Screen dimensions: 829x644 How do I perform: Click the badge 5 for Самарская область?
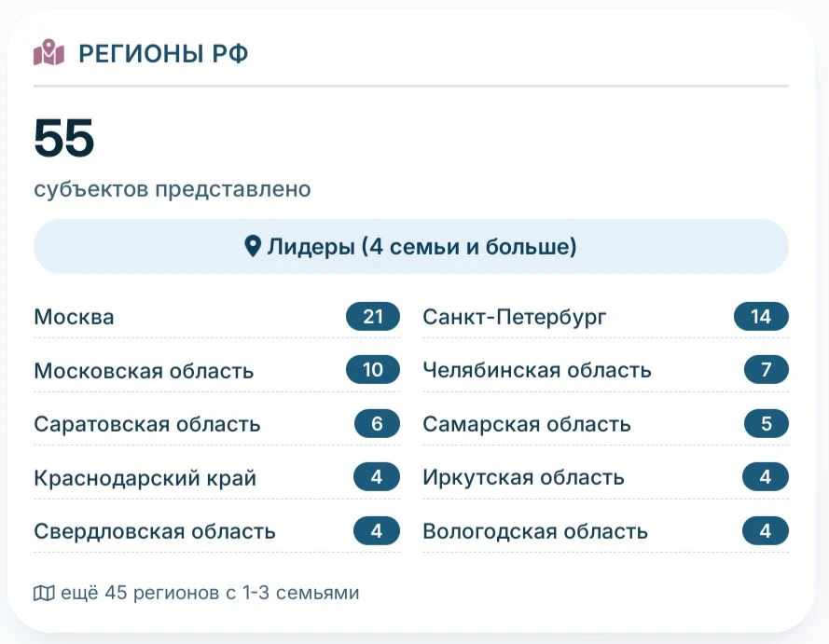[x=767, y=423]
